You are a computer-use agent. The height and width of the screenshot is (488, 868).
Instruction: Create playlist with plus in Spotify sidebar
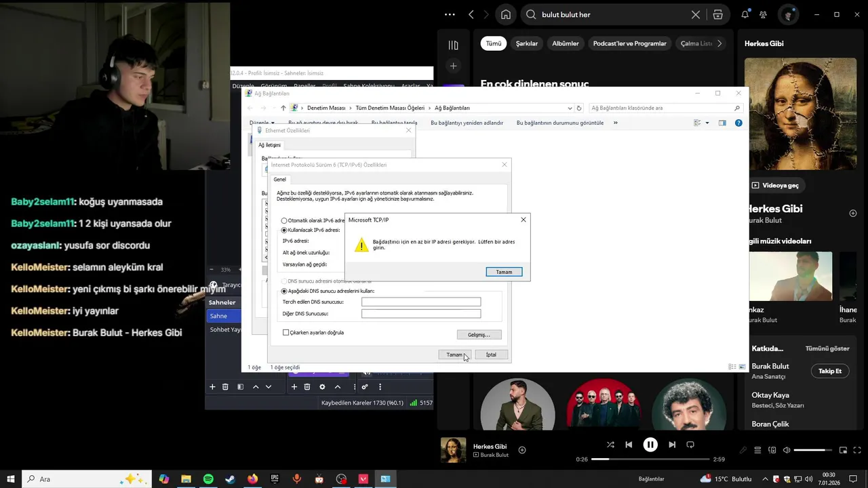click(x=453, y=66)
